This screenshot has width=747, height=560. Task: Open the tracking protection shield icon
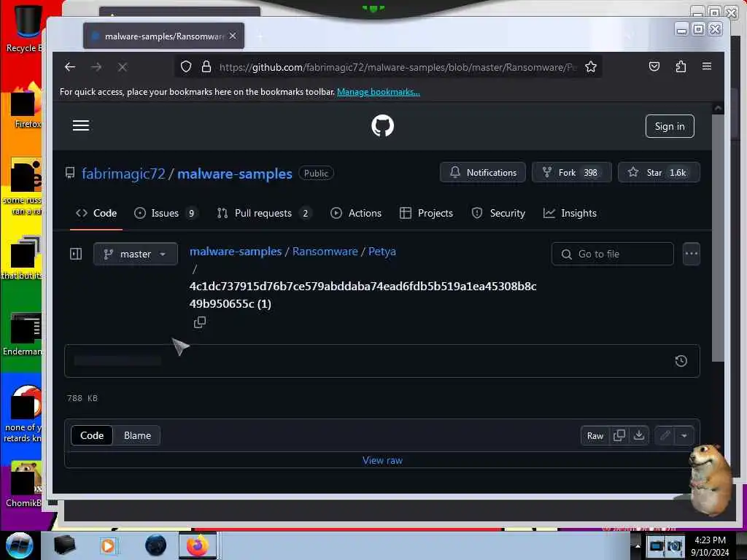click(x=186, y=66)
